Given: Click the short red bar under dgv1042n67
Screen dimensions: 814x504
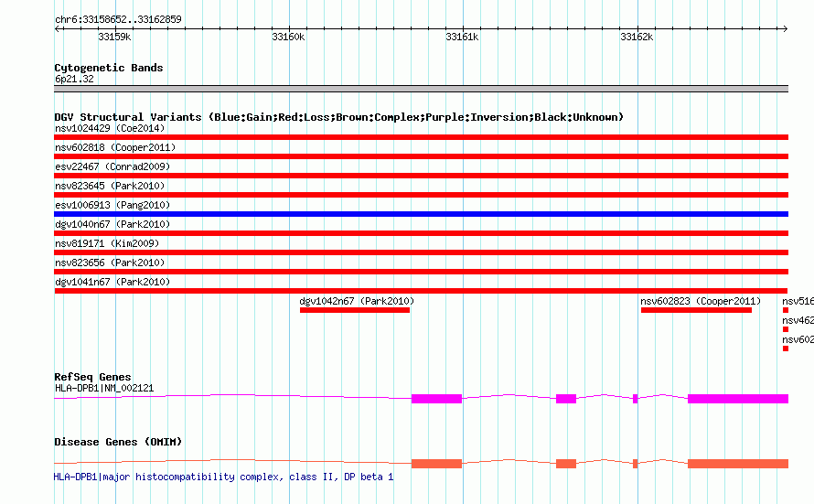Looking at the screenshot, I should [x=355, y=310].
